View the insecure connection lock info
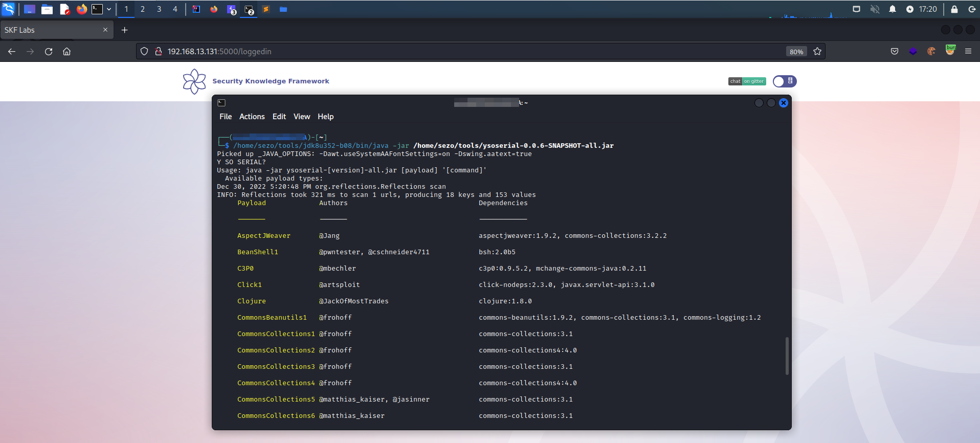Viewport: 980px width, 443px height. pos(159,51)
